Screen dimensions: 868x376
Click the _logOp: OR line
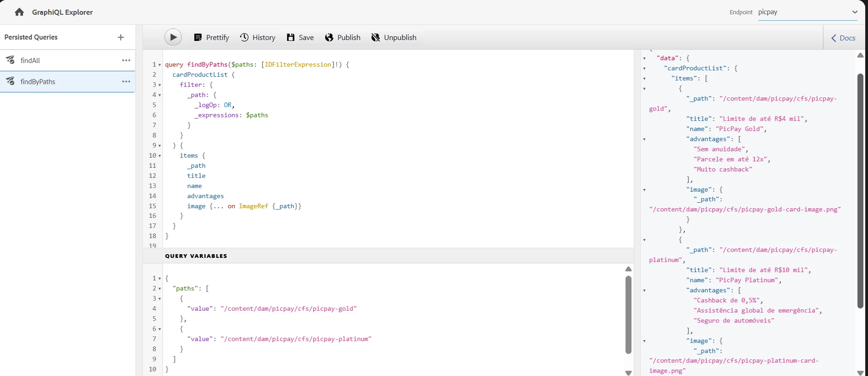(214, 105)
